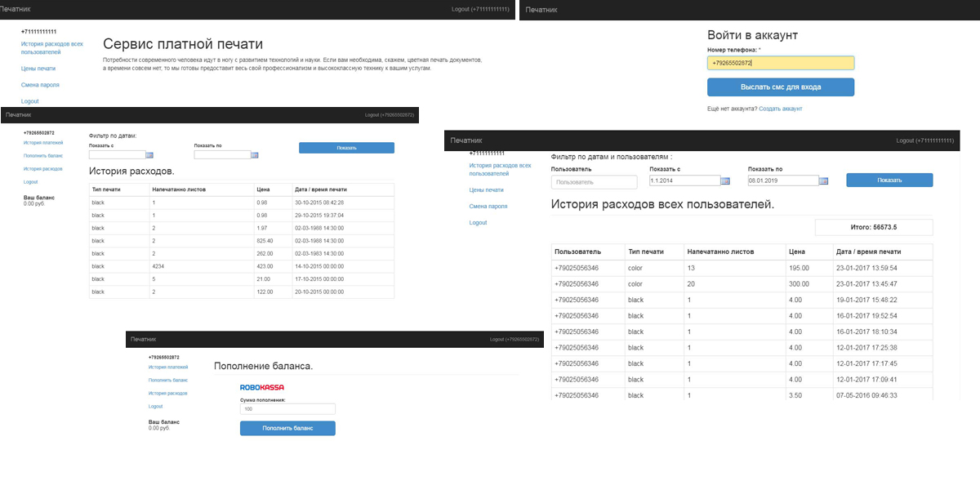Image resolution: width=980 pixels, height=490 pixels.
Task: Click Печатник brand on Сервис платной печати page
Action: (x=16, y=9)
